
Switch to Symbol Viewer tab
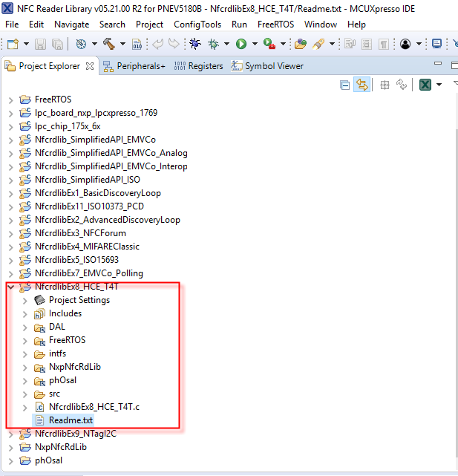click(267, 66)
